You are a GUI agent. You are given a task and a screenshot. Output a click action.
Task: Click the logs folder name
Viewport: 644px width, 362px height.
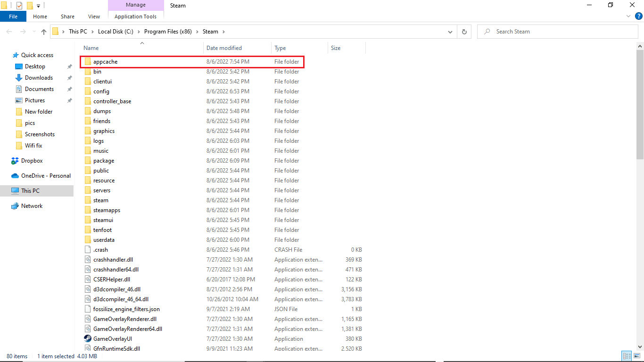coord(99,141)
